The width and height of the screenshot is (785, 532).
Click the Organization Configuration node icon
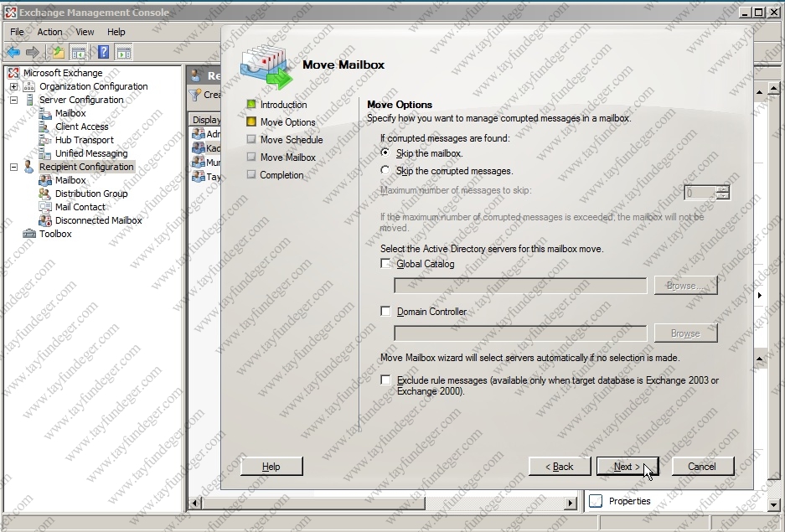29,86
